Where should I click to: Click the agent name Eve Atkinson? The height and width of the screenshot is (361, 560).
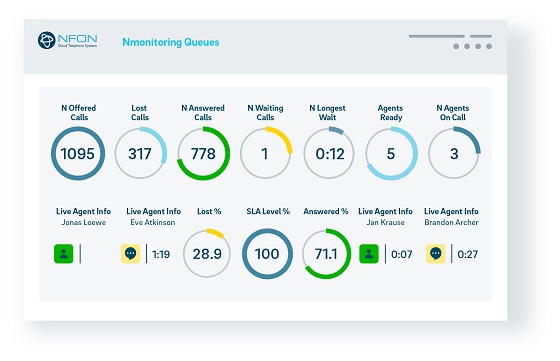pyautogui.click(x=153, y=222)
